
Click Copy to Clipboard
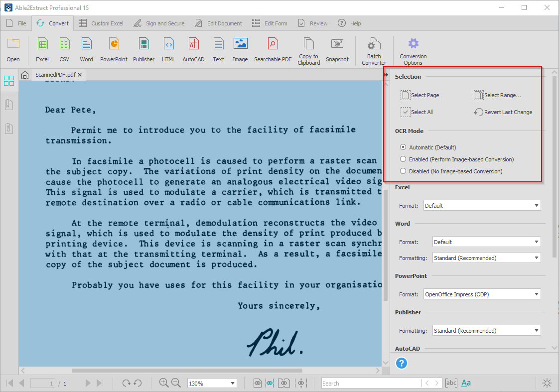(x=308, y=48)
